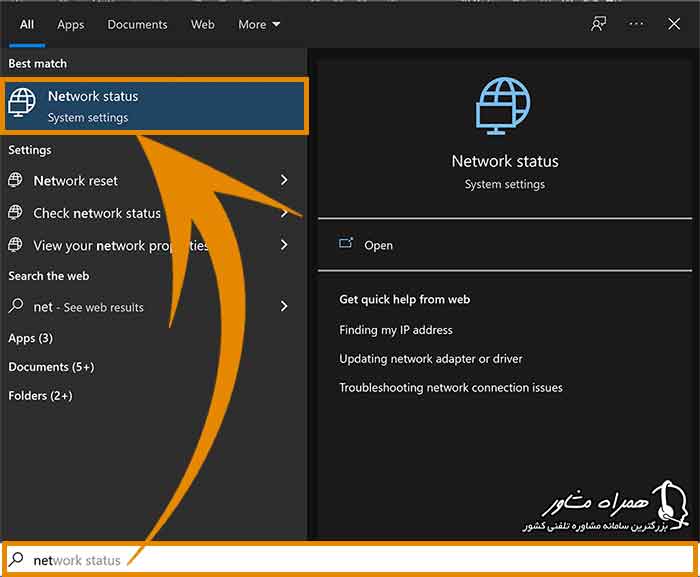This screenshot has height=577, width=700.
Task: Open the three-dot options menu
Action: coord(636,24)
